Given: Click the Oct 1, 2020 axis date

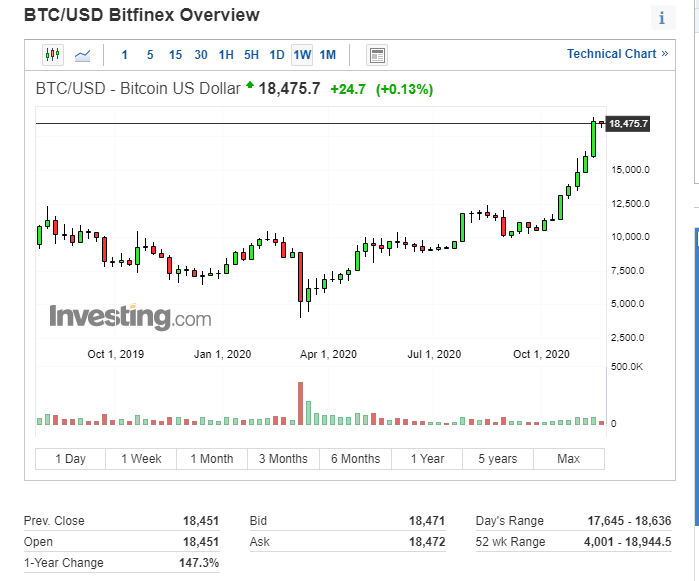Looking at the screenshot, I should coord(541,354).
